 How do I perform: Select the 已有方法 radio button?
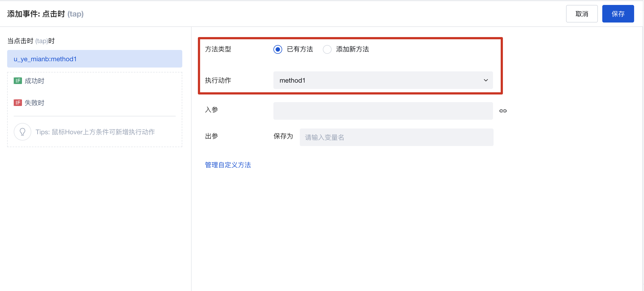(278, 49)
